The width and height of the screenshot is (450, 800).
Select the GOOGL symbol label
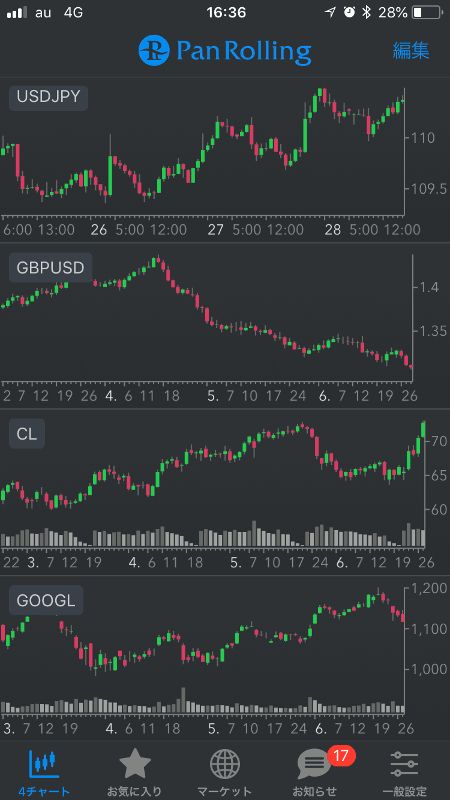pyautogui.click(x=46, y=601)
